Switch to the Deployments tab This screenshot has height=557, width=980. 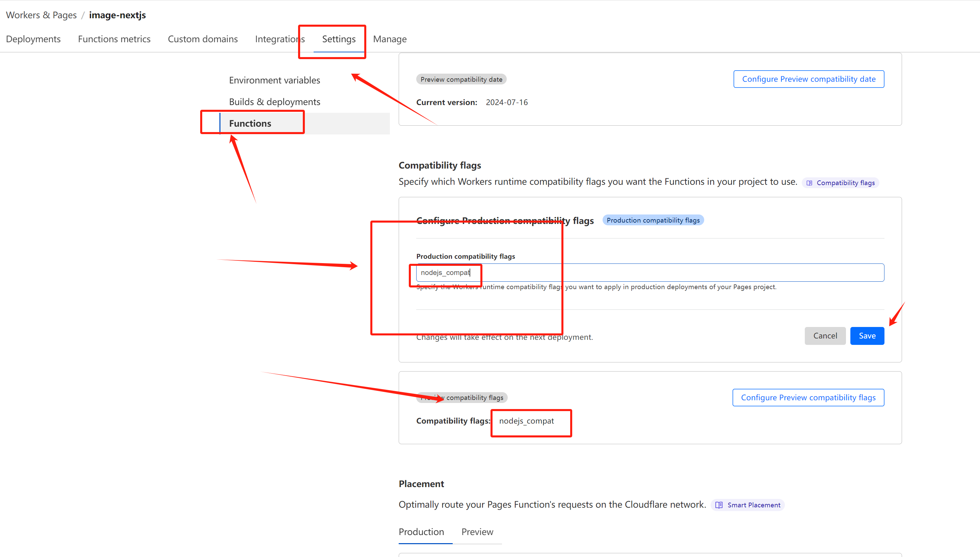pyautogui.click(x=33, y=39)
